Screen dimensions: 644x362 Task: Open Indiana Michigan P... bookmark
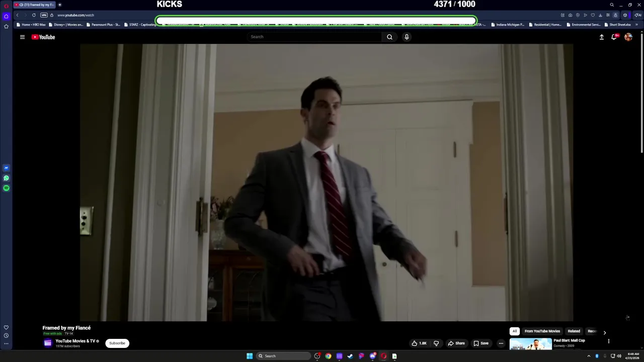coord(508,25)
